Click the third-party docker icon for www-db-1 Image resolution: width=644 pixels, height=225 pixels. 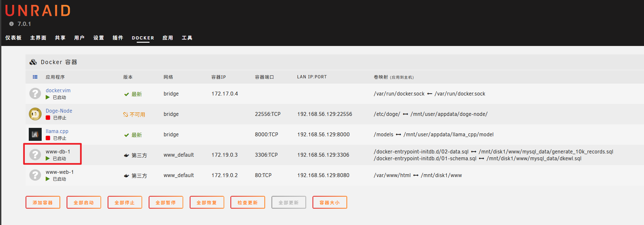[126, 155]
